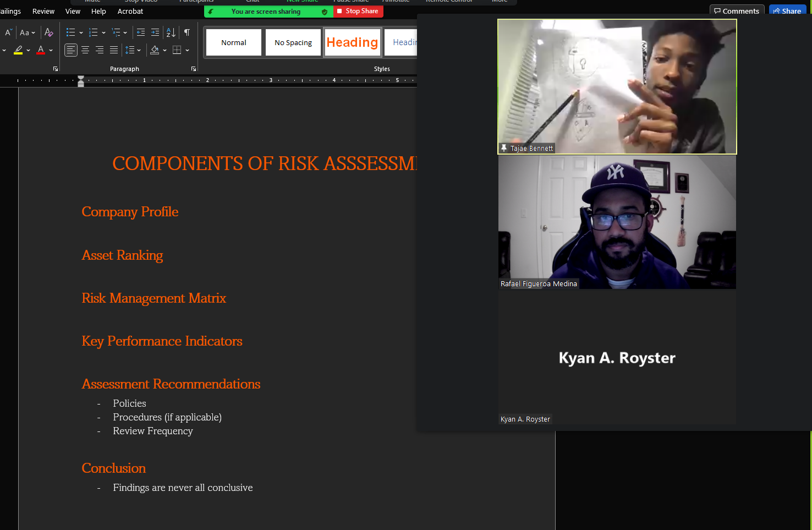Expand the Change Case dropdown arrow
Screen dimensions: 812x530
point(34,33)
